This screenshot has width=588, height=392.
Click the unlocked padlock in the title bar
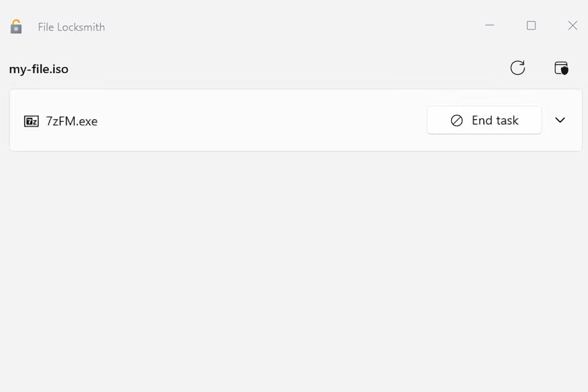(x=16, y=27)
